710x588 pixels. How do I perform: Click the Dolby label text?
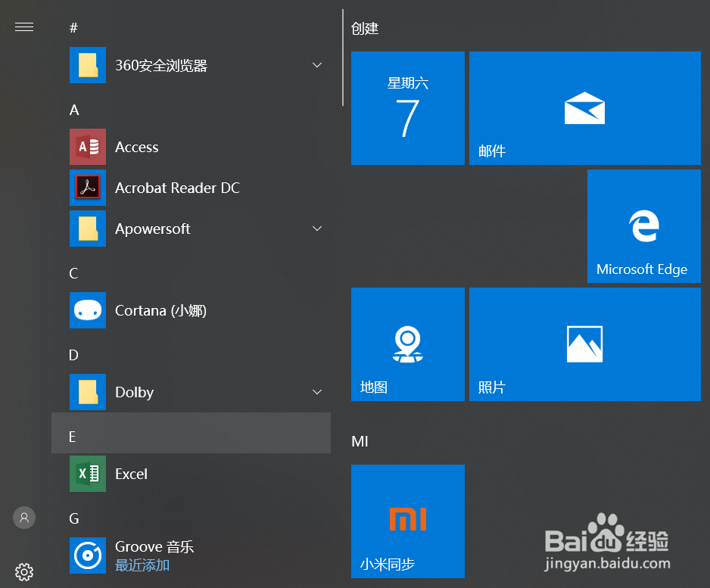135,392
